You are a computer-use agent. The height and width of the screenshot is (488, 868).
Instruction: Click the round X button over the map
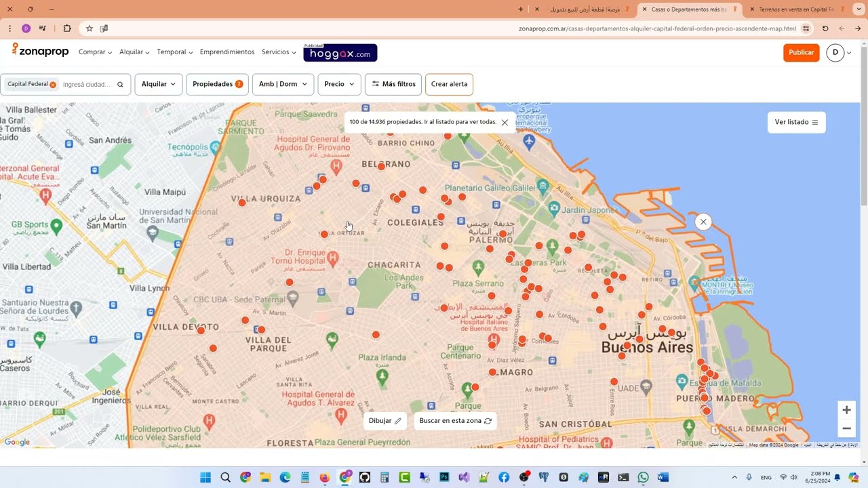pos(703,222)
